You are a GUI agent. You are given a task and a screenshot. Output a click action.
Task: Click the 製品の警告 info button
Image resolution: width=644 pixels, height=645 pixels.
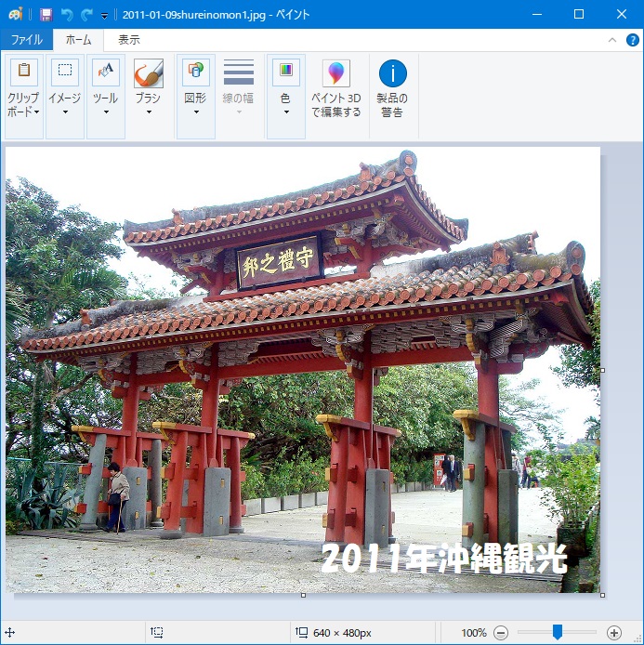coord(392,88)
